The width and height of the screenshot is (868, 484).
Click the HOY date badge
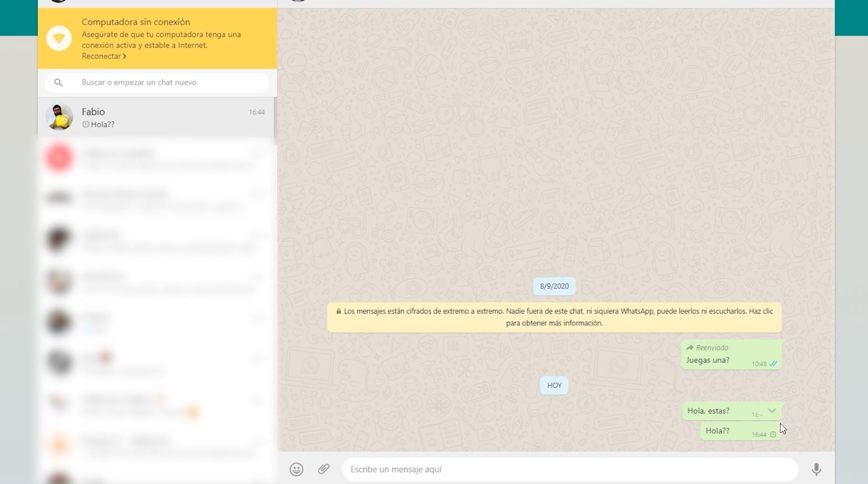pos(554,385)
